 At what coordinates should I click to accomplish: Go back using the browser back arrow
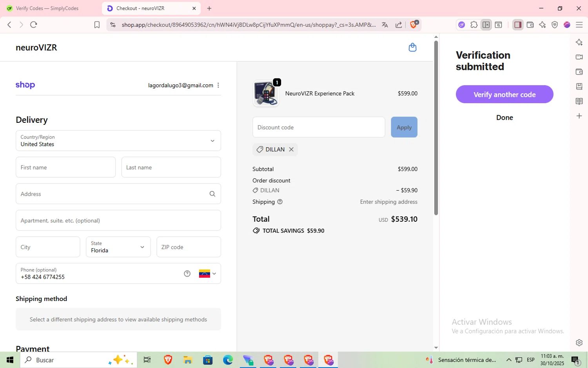pyautogui.click(x=9, y=25)
